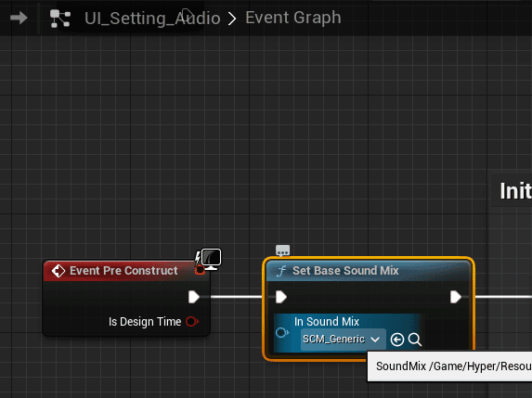Open UI_Setting_Audio in the breadcrumb

(x=152, y=18)
